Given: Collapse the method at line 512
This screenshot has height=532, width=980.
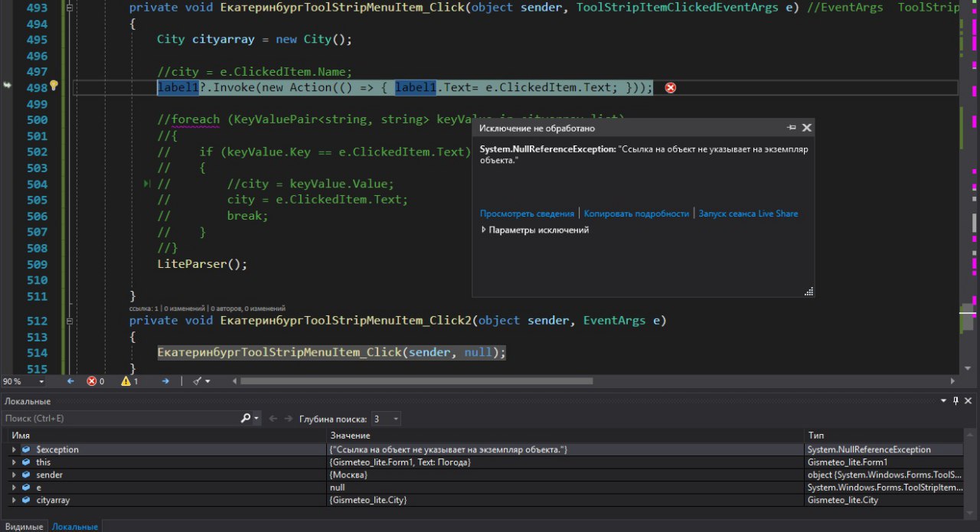Looking at the screenshot, I should [x=70, y=321].
